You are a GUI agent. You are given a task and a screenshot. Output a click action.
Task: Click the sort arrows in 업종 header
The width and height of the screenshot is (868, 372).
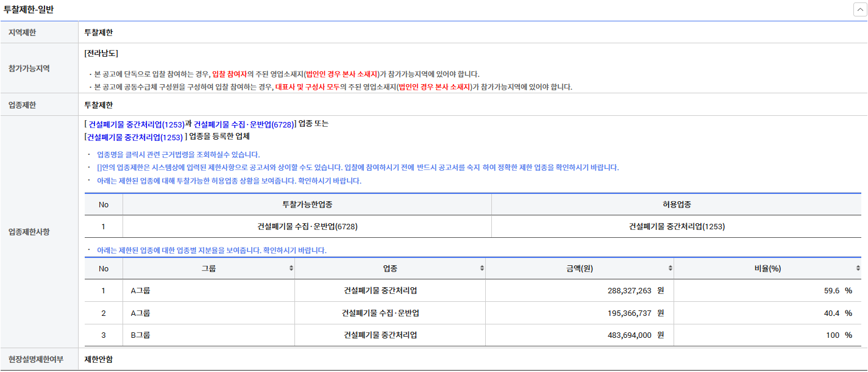482,268
